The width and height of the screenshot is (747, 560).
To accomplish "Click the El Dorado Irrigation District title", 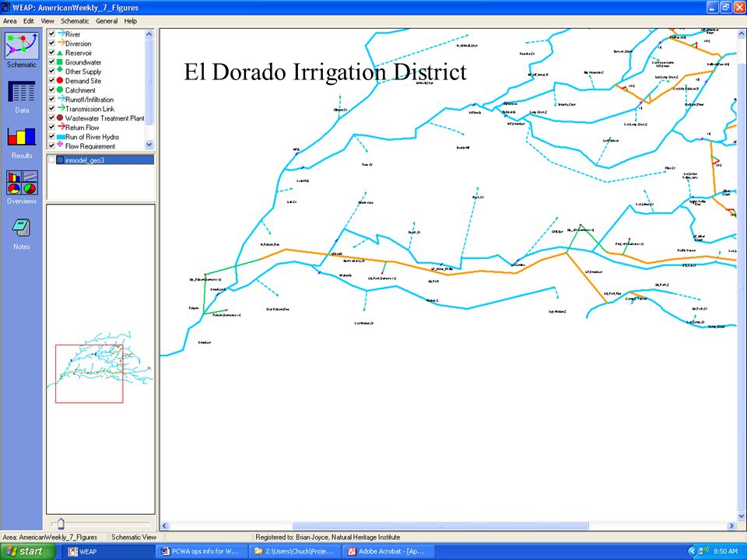I will (x=325, y=72).
